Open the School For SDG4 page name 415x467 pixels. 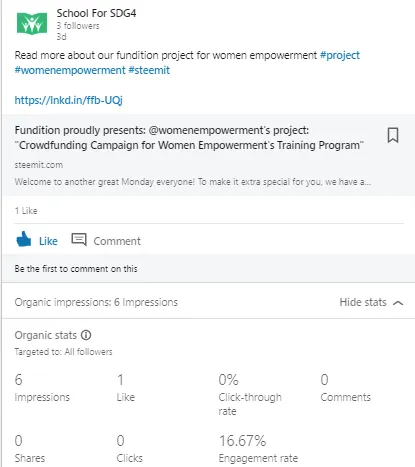(96, 13)
